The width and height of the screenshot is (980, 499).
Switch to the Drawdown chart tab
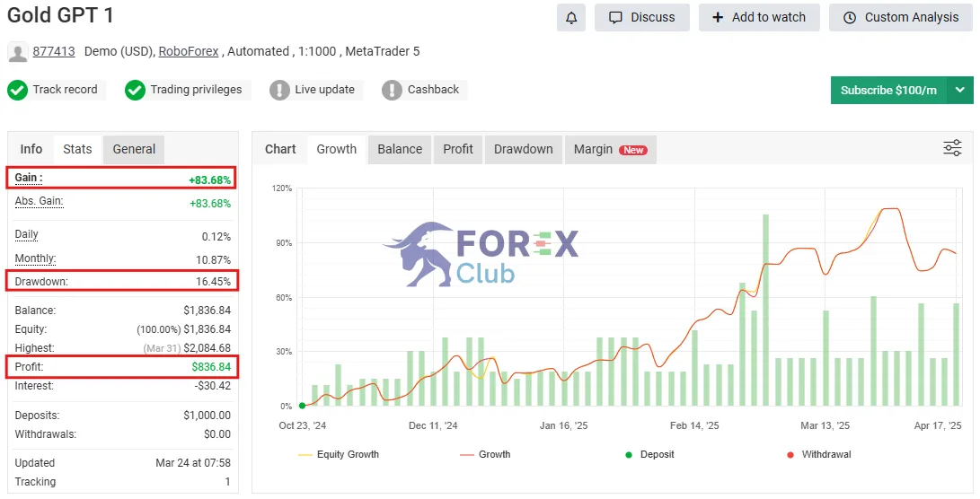(523, 149)
